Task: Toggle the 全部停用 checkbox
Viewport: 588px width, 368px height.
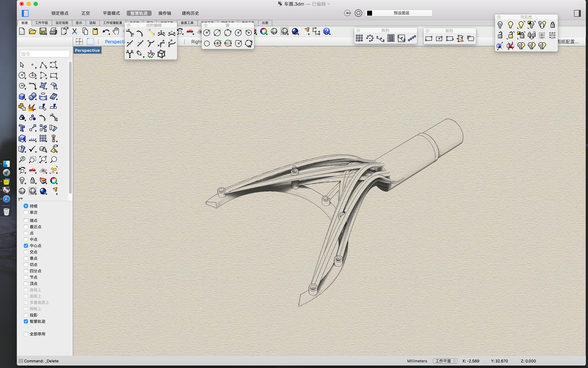Action: tap(26, 334)
